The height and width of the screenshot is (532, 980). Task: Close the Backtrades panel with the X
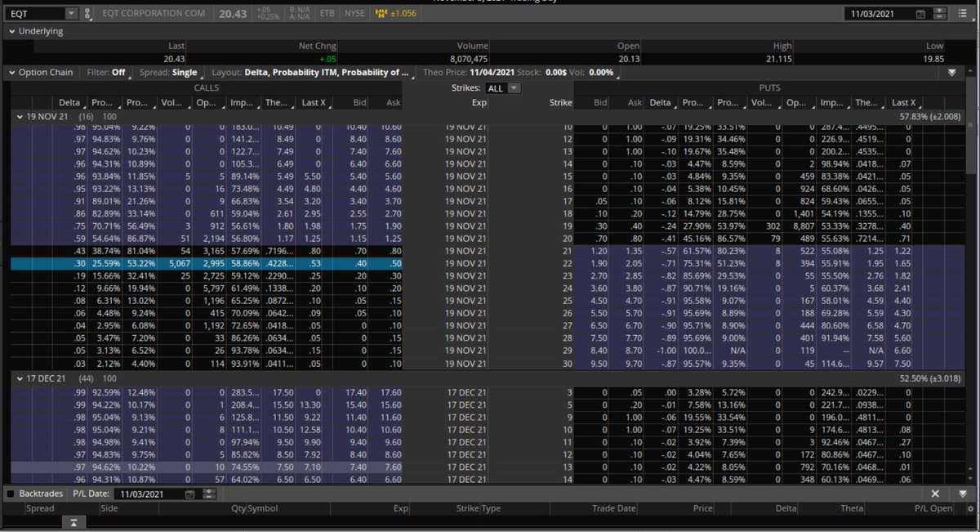pyautogui.click(x=936, y=494)
